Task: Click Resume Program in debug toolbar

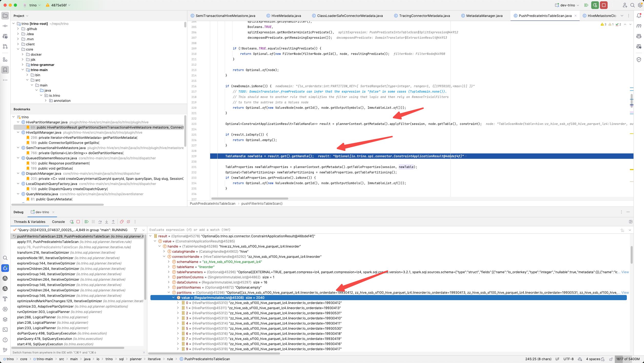Action: pyautogui.click(x=87, y=222)
